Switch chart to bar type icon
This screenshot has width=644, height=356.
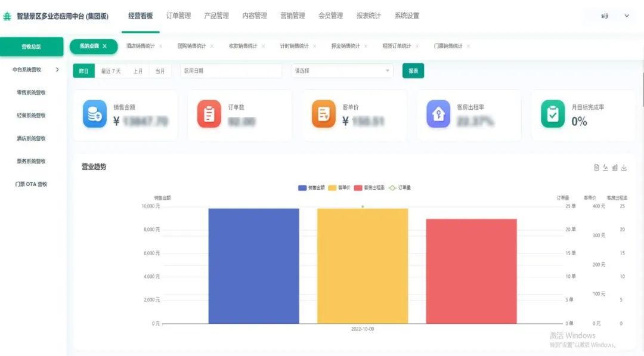(615, 168)
